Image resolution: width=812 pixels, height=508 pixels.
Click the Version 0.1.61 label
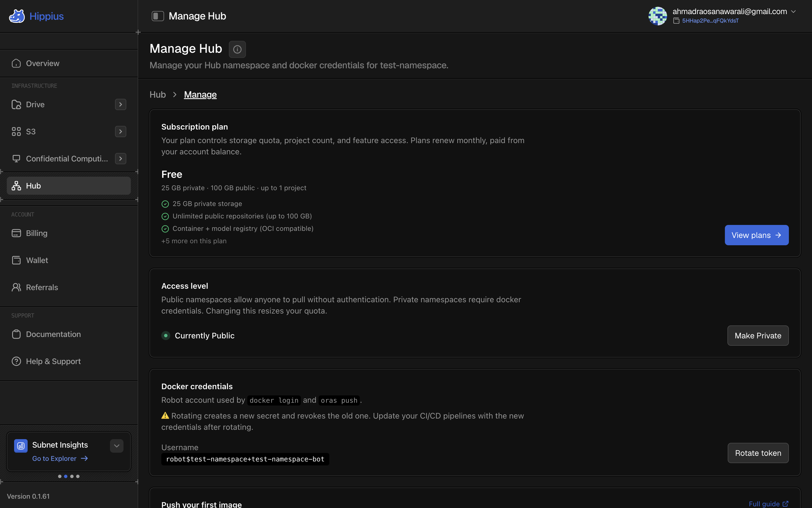[28, 496]
